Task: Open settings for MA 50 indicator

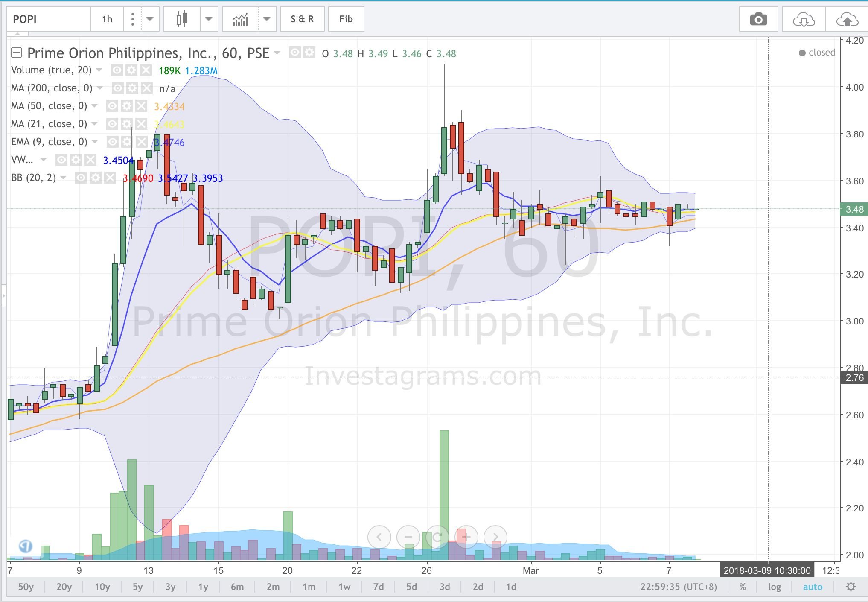Action: point(127,106)
